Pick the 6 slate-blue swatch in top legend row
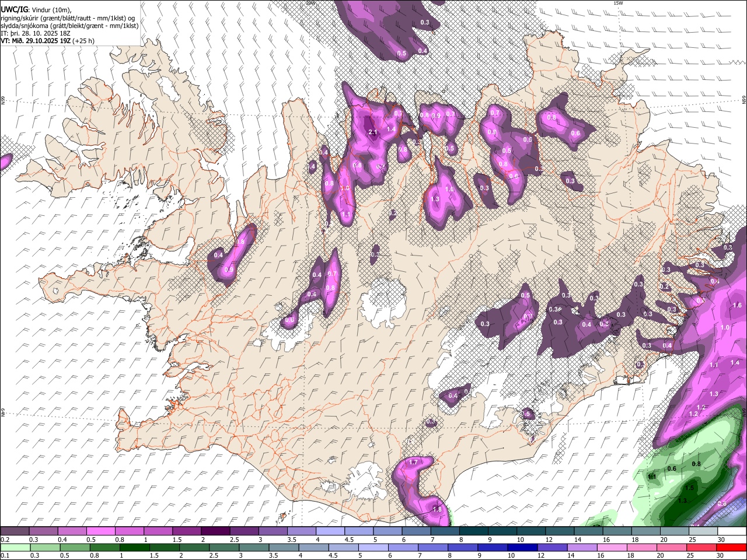The image size is (747, 560). (416, 531)
